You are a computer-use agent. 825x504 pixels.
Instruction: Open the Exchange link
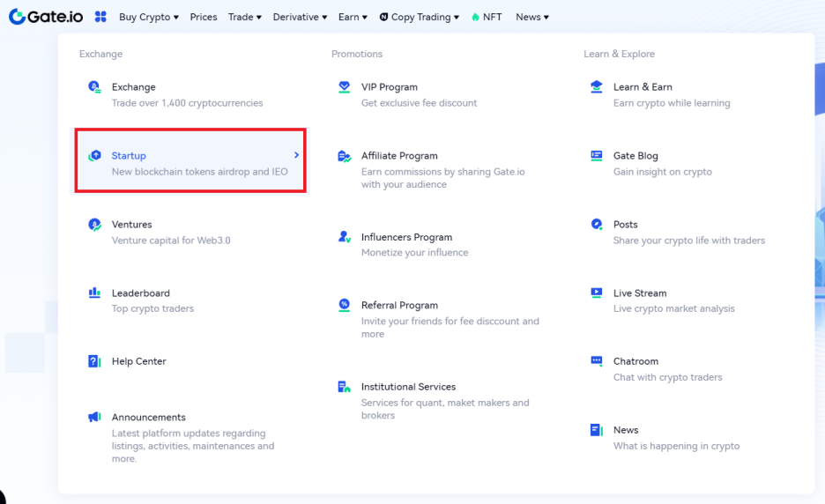click(134, 87)
